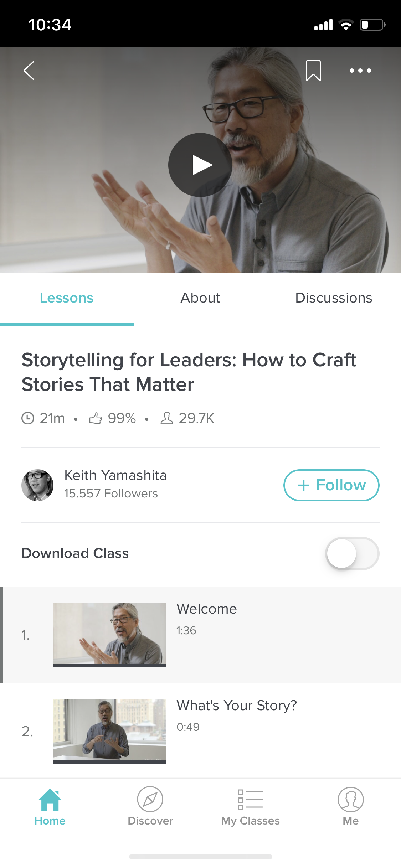Open lesson 1 Welcome thumbnail

click(x=109, y=635)
